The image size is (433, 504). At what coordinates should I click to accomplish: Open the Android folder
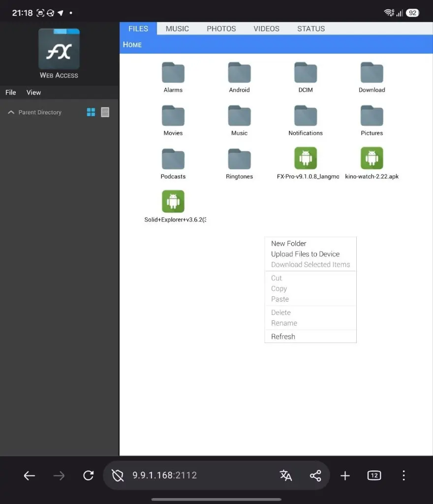coord(239,77)
